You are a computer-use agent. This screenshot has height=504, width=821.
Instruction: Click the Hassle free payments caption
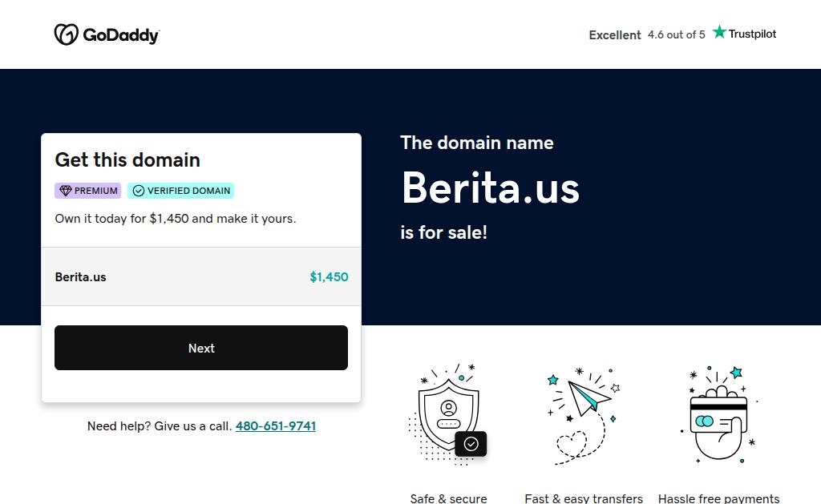point(718,498)
